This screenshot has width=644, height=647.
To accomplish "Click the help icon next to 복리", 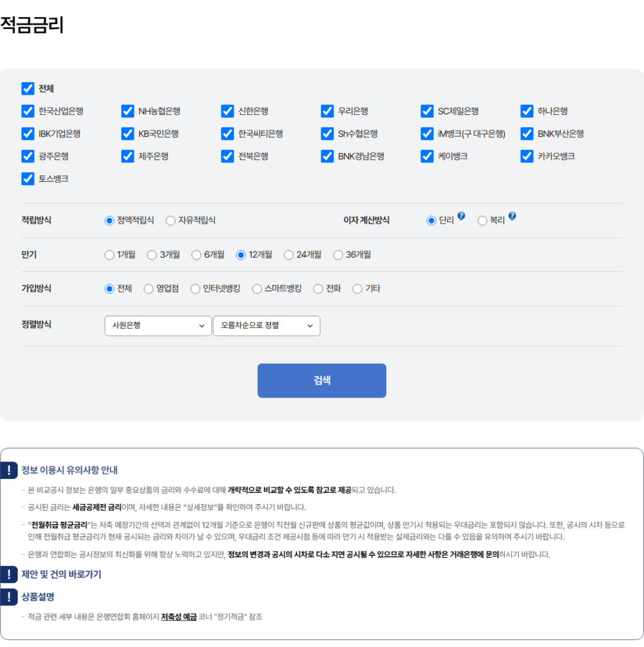I will [x=512, y=216].
